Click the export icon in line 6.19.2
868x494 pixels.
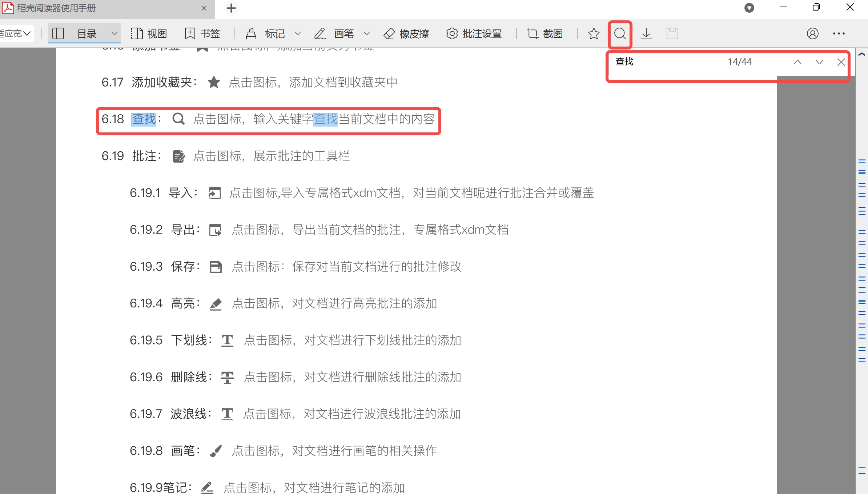pos(216,230)
